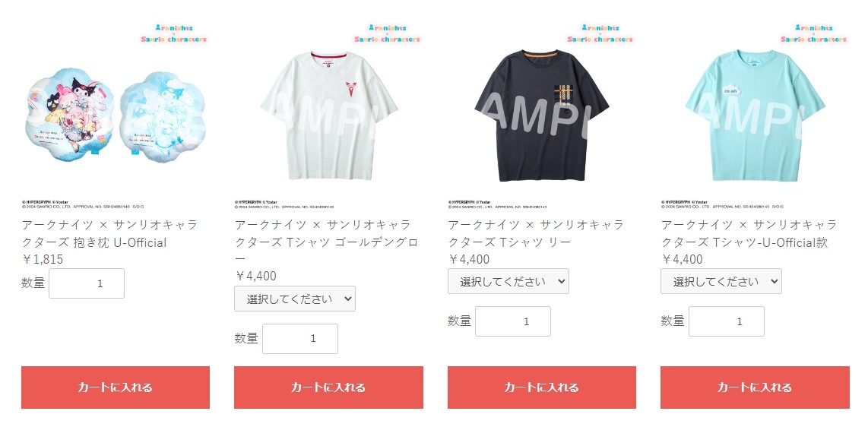Expand 選択してください dropdown for Lee T-shirt

508,281
